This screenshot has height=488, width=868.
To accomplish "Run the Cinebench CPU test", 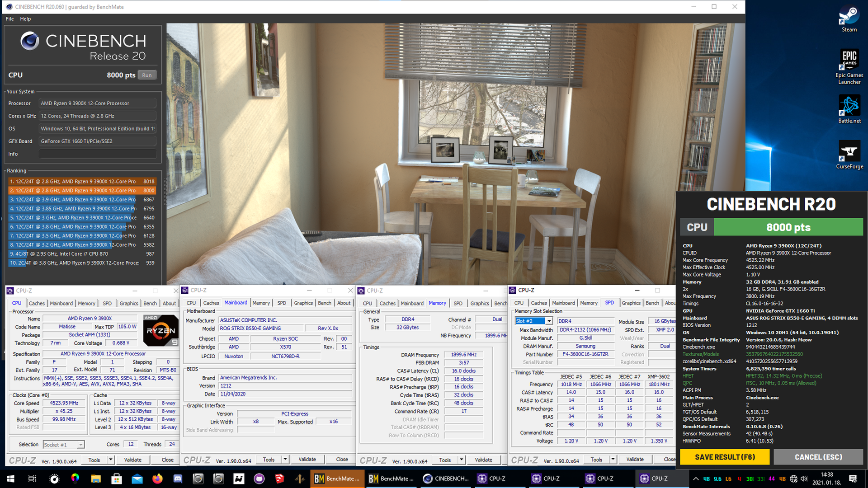I will point(147,75).
